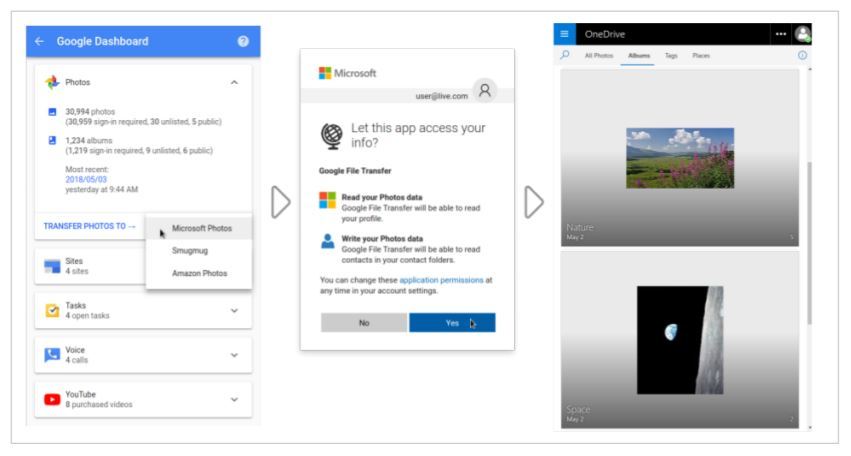Viewport: 851px width, 456px height.
Task: Click 'yesterday at 9:44 AM' text
Action: coord(101,189)
